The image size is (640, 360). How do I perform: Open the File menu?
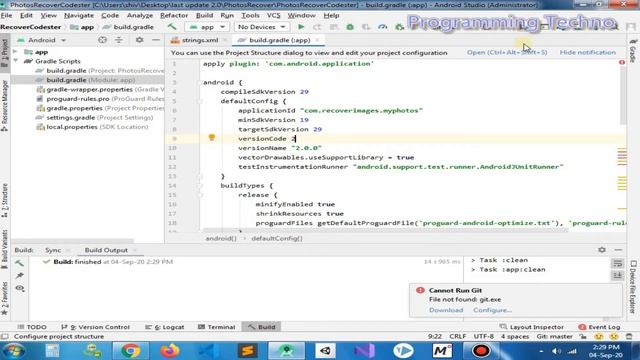click(x=6, y=16)
